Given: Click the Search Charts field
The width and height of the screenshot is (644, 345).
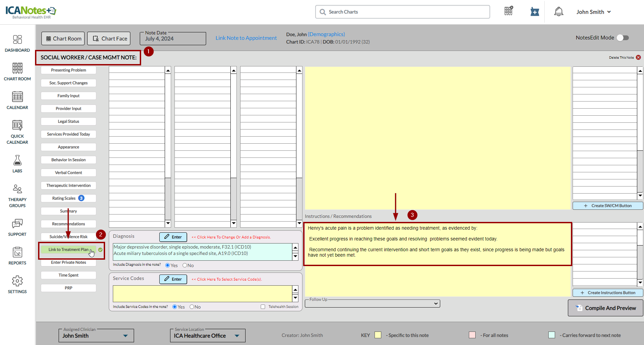Looking at the screenshot, I should 402,12.
